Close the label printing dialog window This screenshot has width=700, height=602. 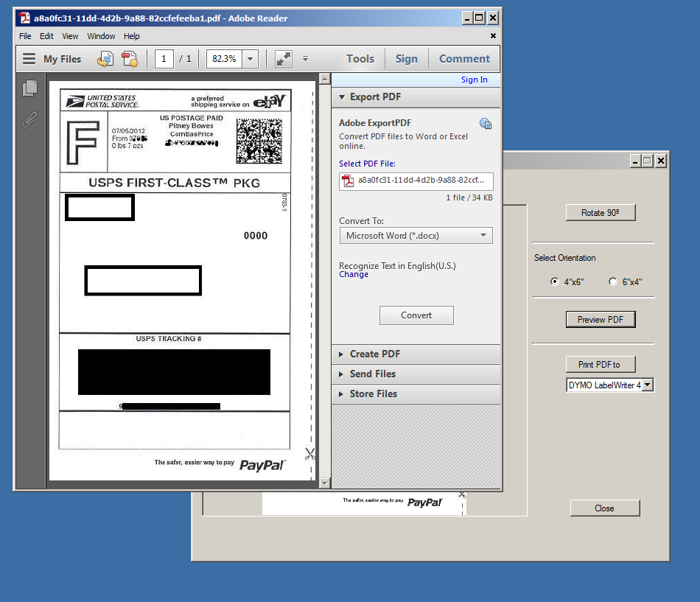(661, 161)
